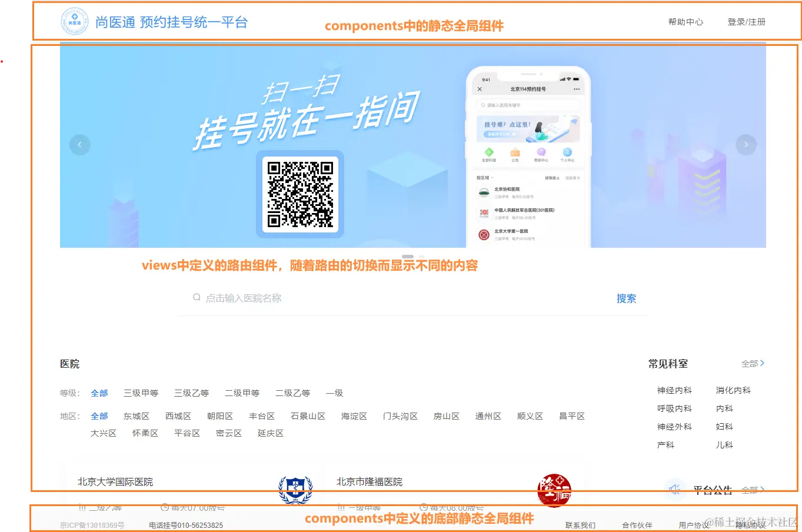This screenshot has width=802, height=532.
Task: Select the 朝阳区 district
Action: pyautogui.click(x=220, y=416)
